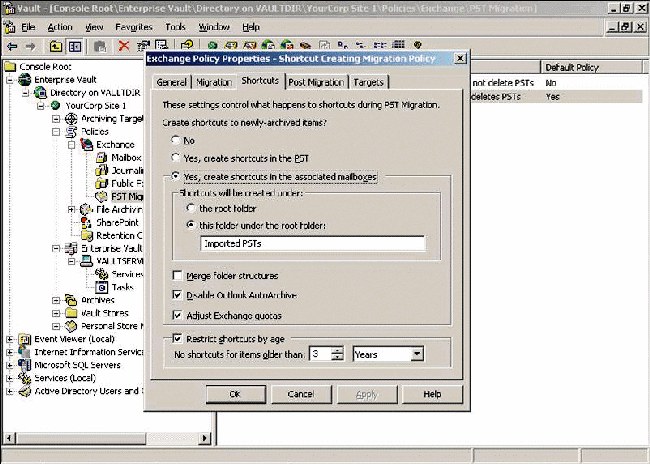Select the Archives folder icon

71,299
